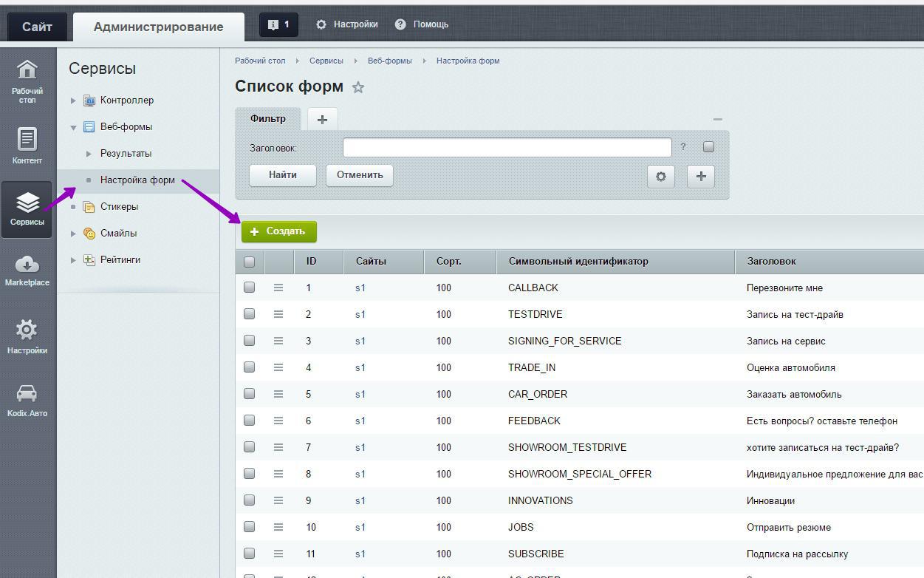Screen dimensions: 924x578
Task: Open the Контент sidebar section
Action: click(x=27, y=146)
